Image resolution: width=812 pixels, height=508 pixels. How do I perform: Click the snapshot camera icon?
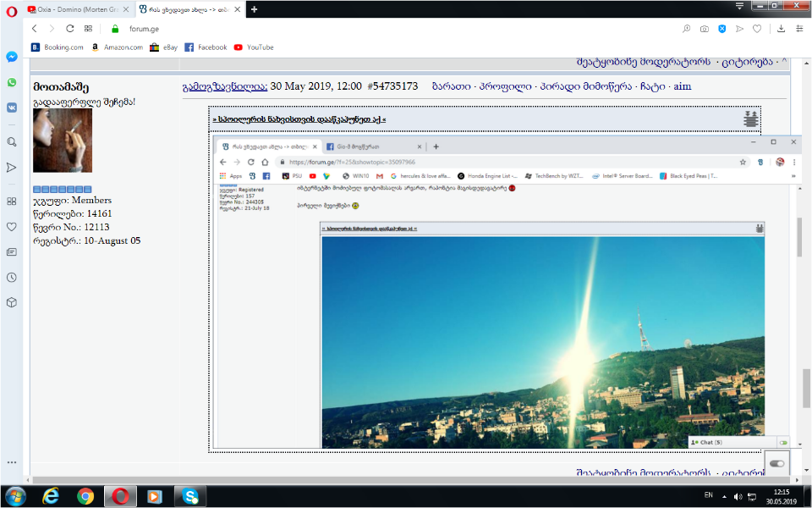pos(704,29)
